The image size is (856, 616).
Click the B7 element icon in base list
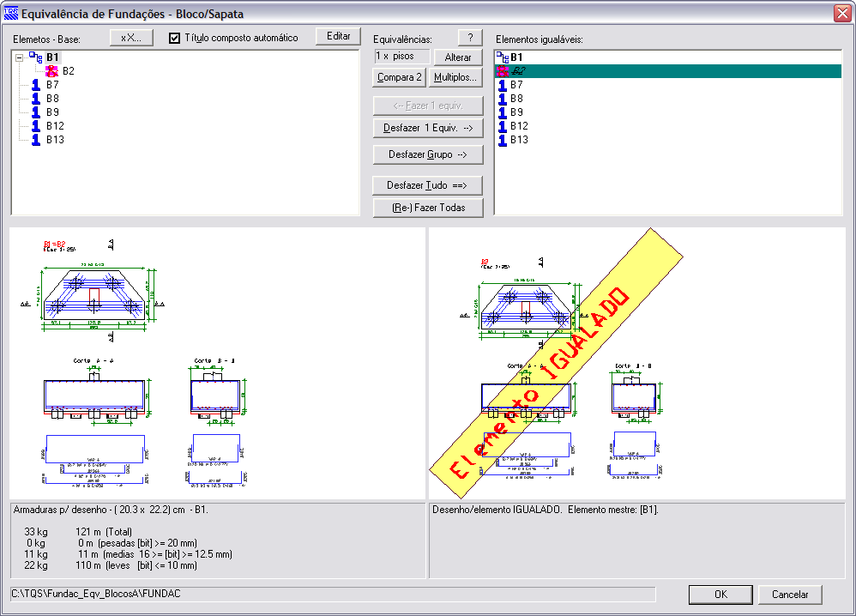[36, 85]
